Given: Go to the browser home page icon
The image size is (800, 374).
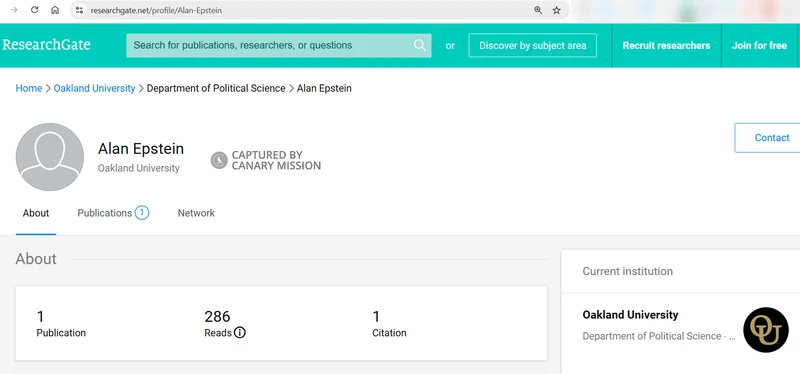Looking at the screenshot, I should pyautogui.click(x=55, y=10).
